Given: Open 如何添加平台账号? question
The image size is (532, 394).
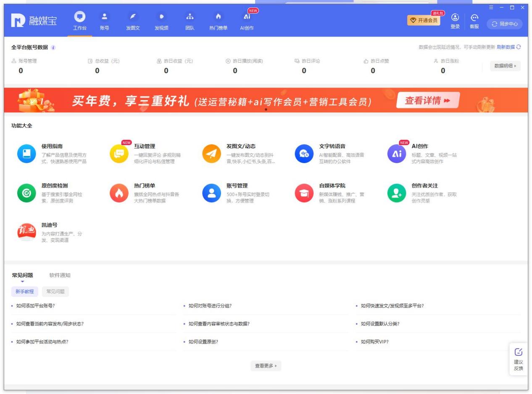Looking at the screenshot, I should pyautogui.click(x=35, y=306).
